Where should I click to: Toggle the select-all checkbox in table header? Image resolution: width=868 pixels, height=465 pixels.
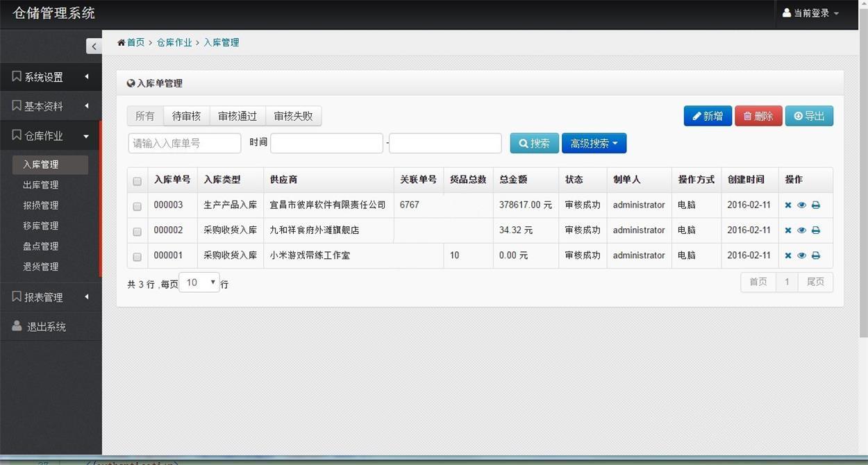[137, 181]
